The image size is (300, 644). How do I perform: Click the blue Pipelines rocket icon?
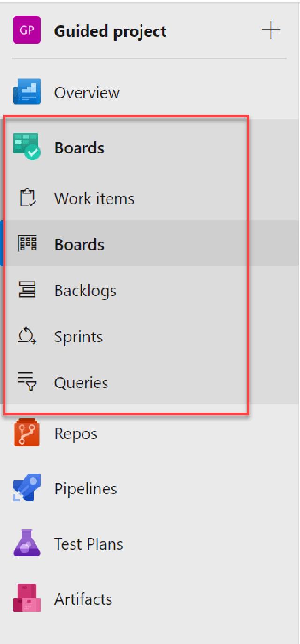27,488
